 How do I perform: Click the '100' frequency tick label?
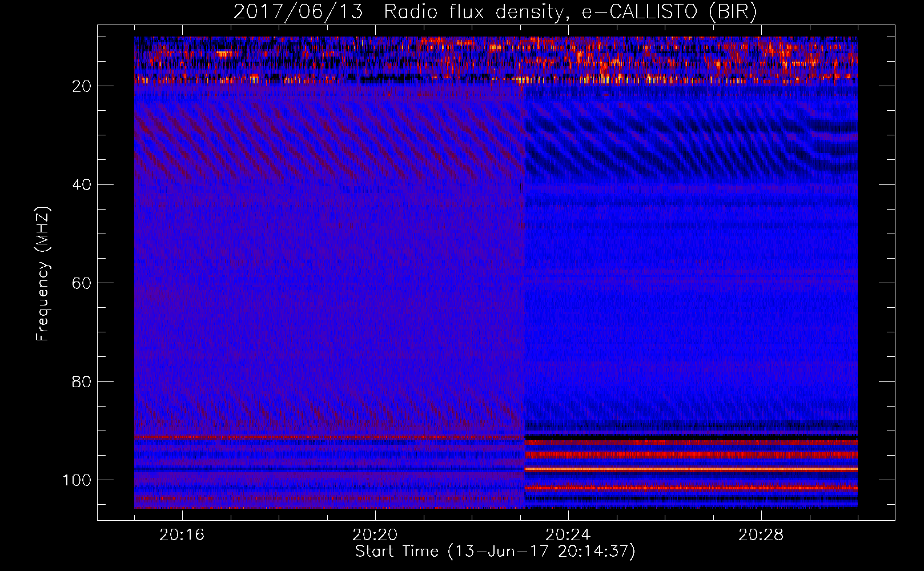click(77, 480)
